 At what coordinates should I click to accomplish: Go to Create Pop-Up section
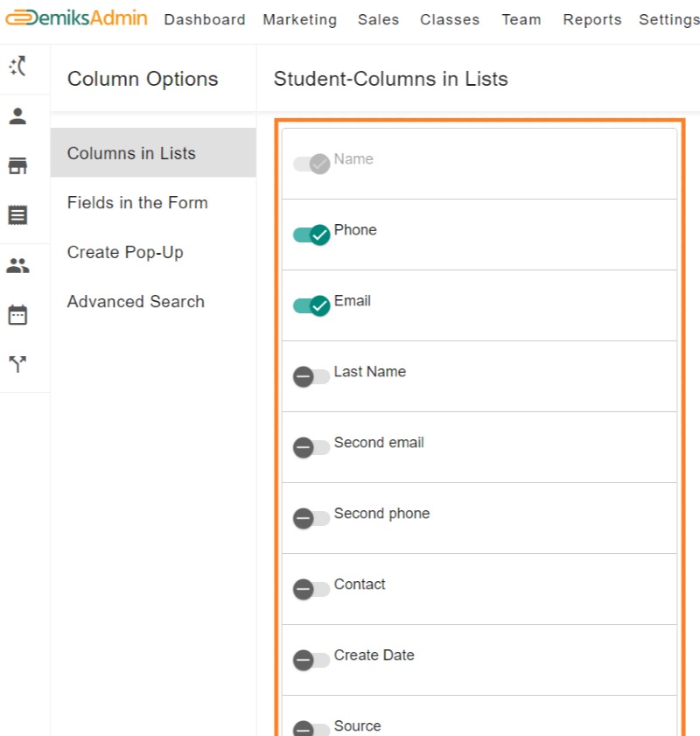click(125, 252)
